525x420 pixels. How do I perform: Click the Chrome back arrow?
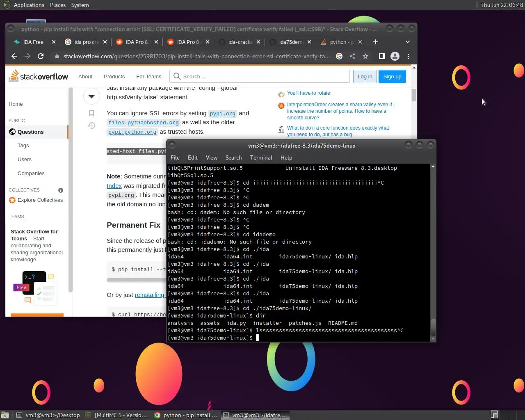14,56
